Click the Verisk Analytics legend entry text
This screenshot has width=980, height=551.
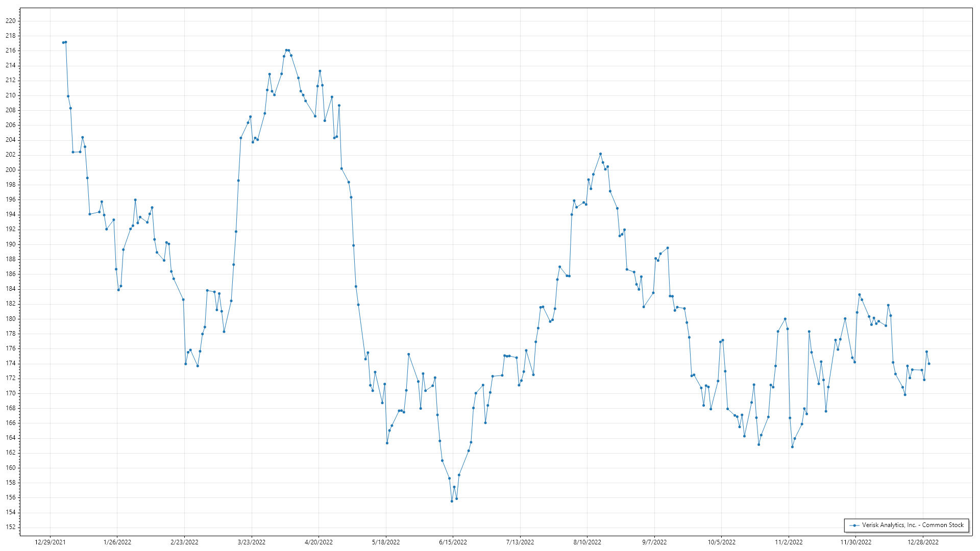point(913,525)
